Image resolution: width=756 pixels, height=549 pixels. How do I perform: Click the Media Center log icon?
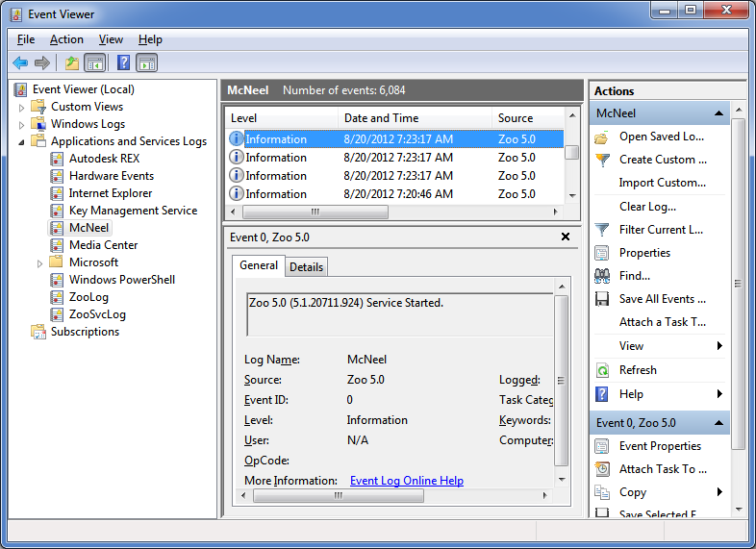[57, 245]
